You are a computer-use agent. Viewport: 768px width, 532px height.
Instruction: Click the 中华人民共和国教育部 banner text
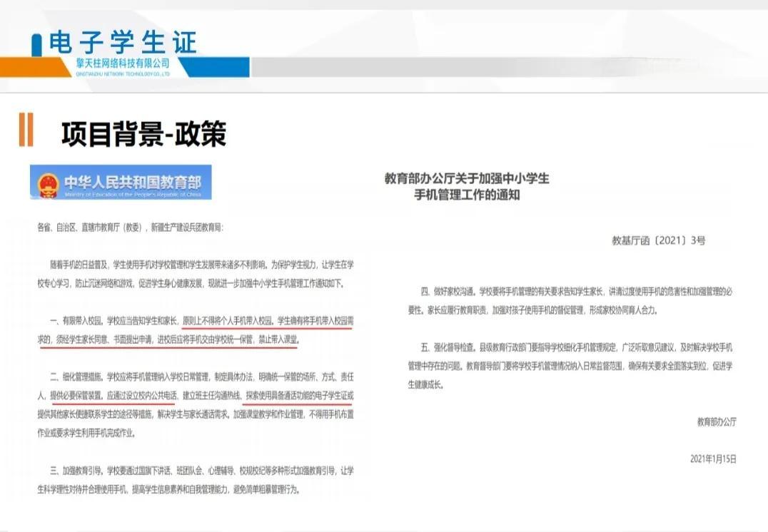132,181
